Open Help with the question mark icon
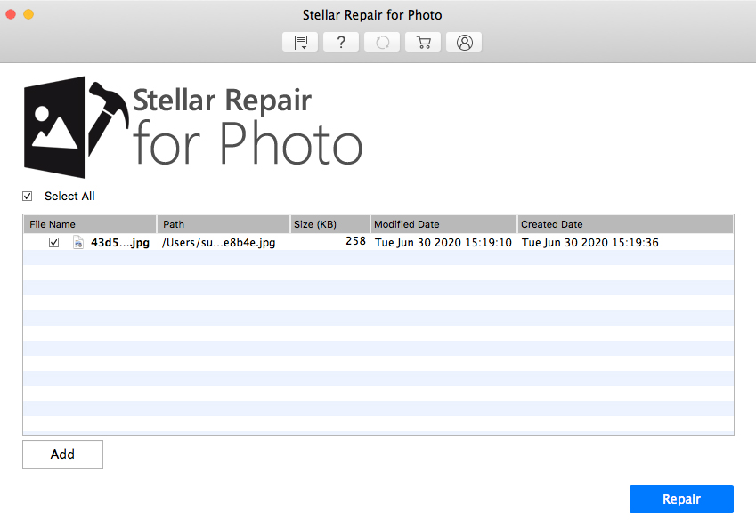This screenshot has width=756, height=532. click(341, 43)
